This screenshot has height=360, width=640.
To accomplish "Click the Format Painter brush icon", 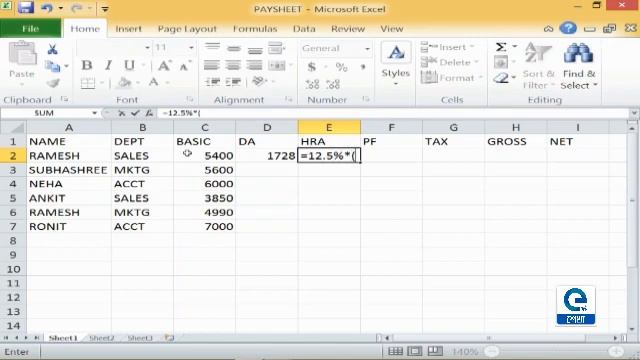I will [52, 83].
